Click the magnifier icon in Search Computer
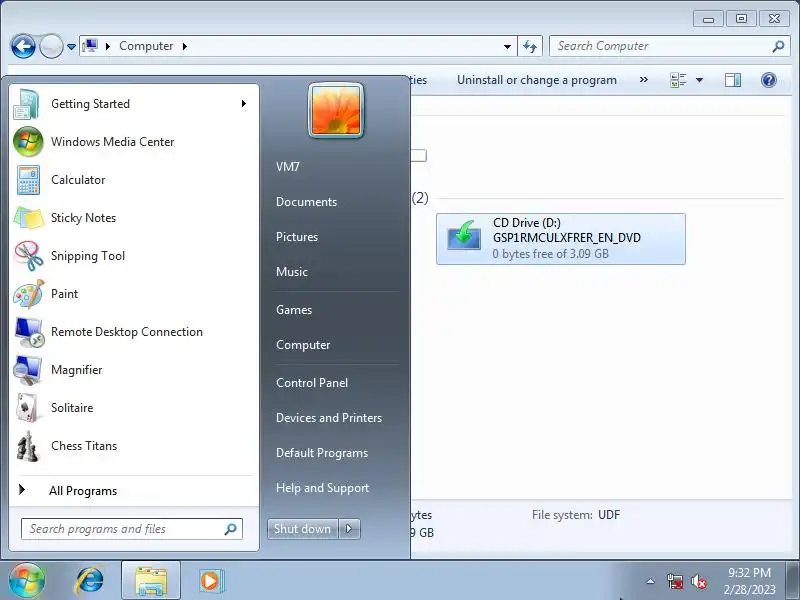The width and height of the screenshot is (800, 600). click(x=778, y=46)
